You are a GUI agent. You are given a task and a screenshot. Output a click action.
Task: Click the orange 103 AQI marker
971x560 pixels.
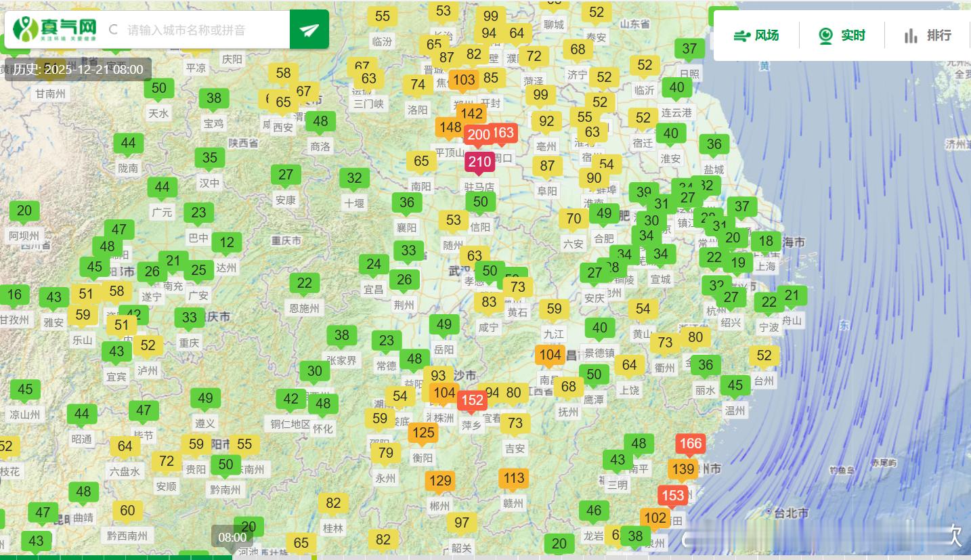(464, 80)
